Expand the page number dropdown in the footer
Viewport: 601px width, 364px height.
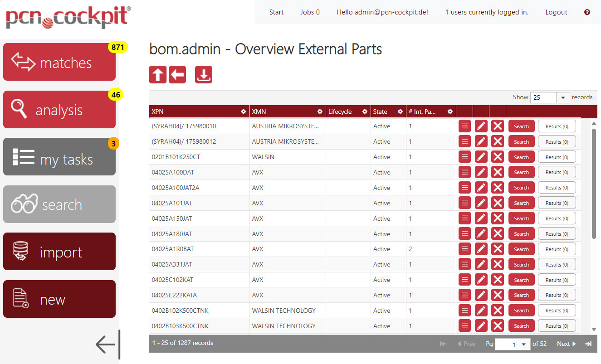click(523, 344)
